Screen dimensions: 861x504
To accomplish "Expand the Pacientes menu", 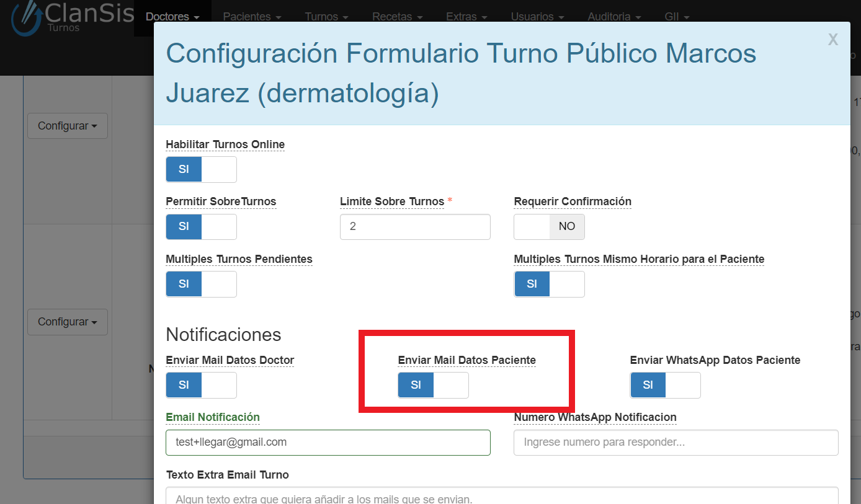I will (252, 17).
